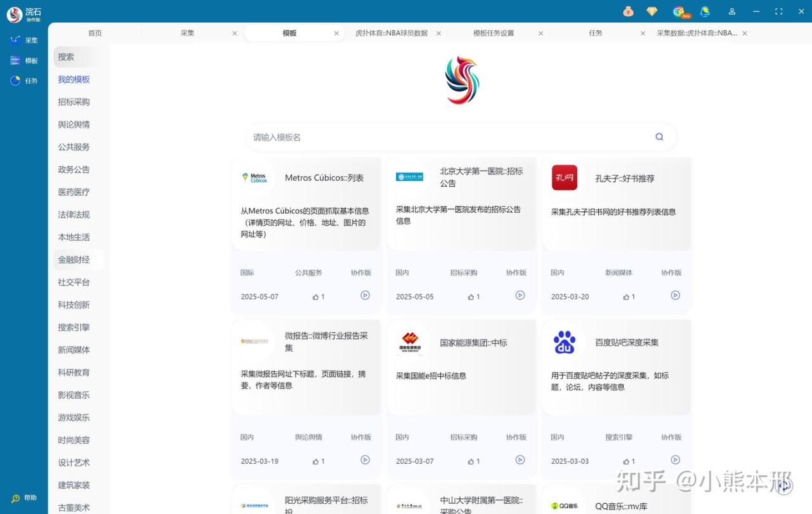Run the 北京大学第一医院::招标公告 template
The height and width of the screenshot is (514, 812).
520,295
